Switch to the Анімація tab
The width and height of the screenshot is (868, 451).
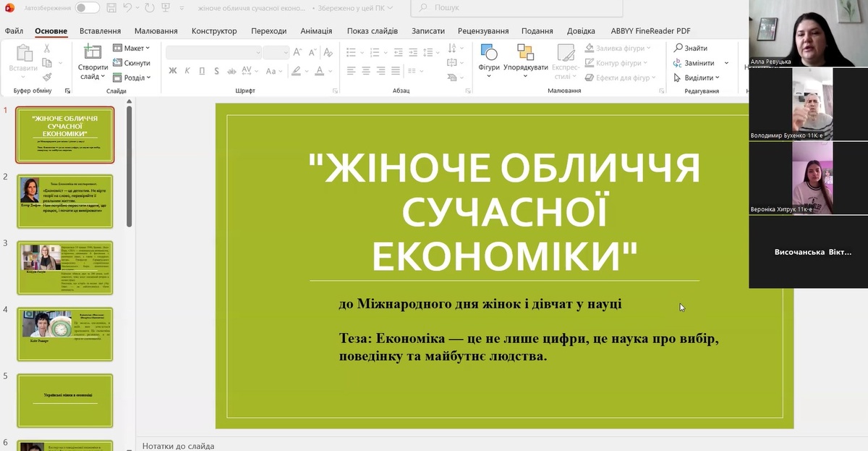pos(316,31)
